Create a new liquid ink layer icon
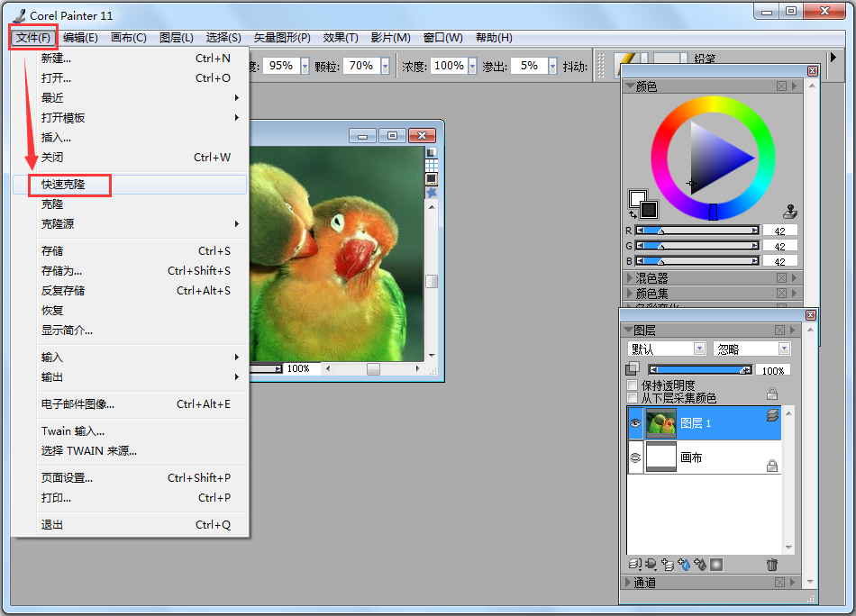This screenshot has width=856, height=616. 698,564
